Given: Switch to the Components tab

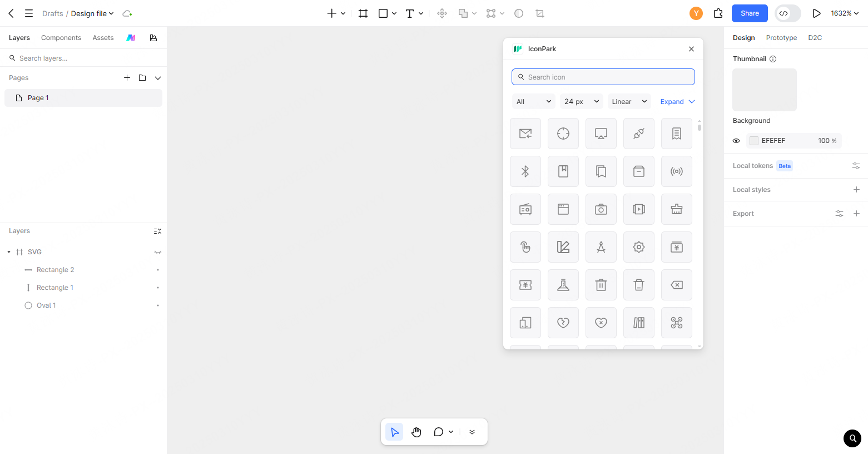Looking at the screenshot, I should [61, 38].
